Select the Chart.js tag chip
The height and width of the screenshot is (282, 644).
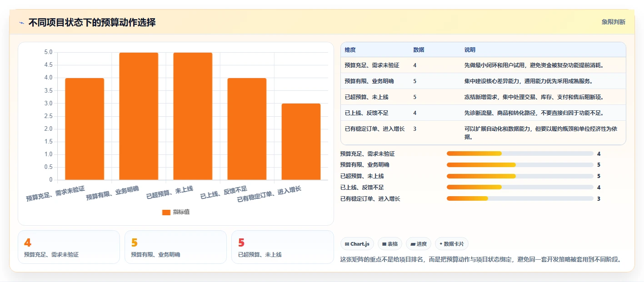357,244
